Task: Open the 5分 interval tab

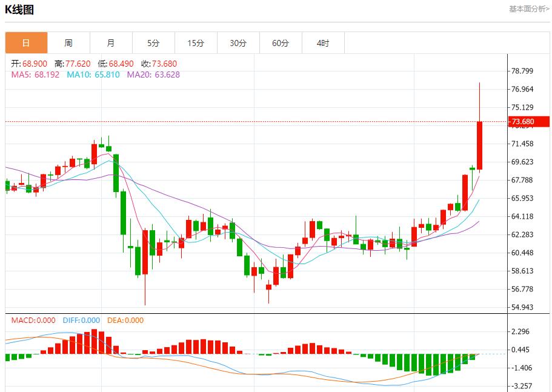Action: click(x=153, y=43)
